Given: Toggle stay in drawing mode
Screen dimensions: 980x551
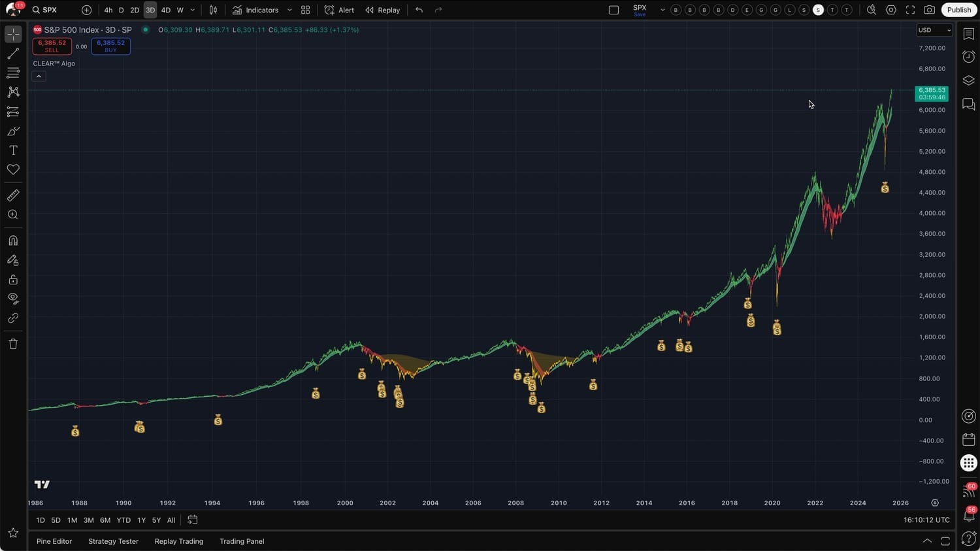Looking at the screenshot, I should (x=13, y=260).
